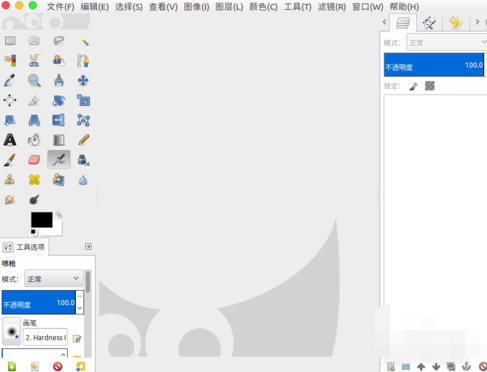Select the Gradient blend tool

59,140
